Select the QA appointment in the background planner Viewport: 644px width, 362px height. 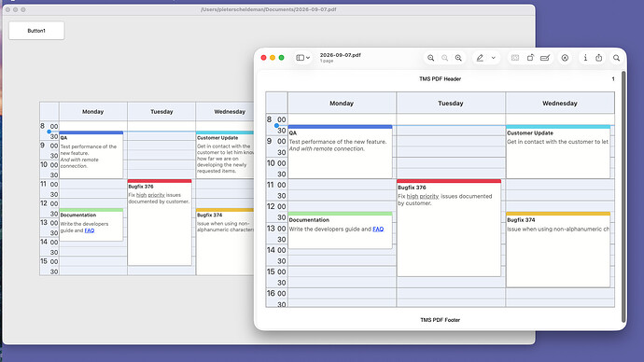pos(91,155)
